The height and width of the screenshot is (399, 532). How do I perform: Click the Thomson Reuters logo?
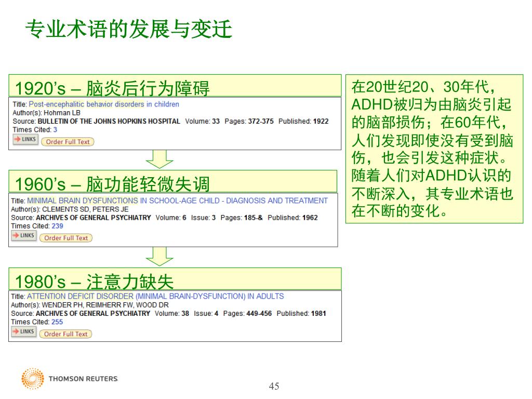click(70, 378)
